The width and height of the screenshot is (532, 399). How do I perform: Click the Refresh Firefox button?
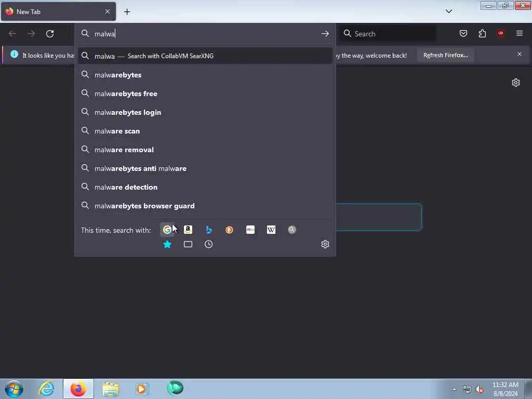445,55
